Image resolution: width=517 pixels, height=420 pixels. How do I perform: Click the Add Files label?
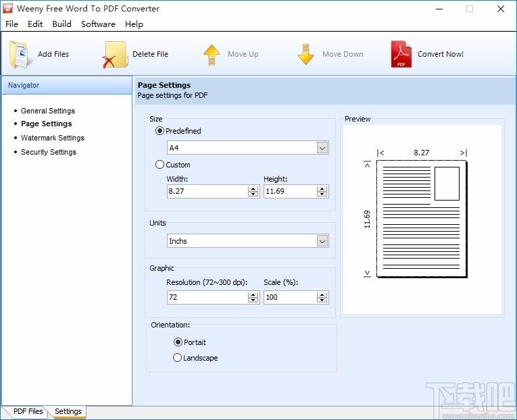point(53,54)
